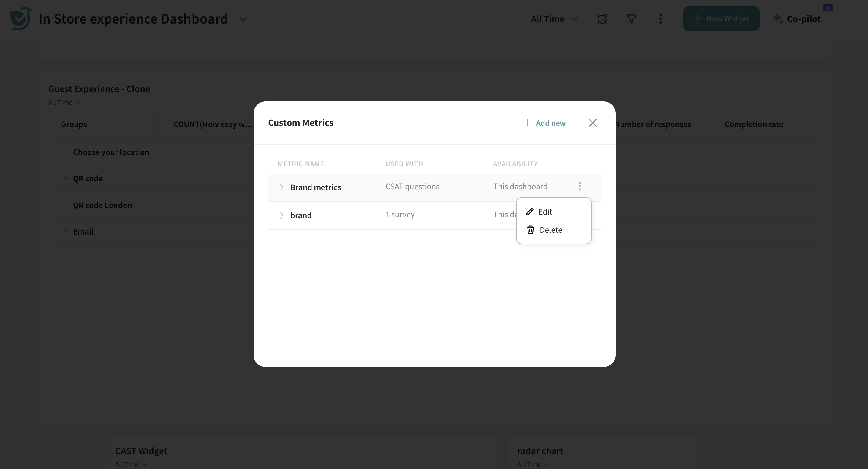Click the New Widget button
The image size is (868, 469).
pyautogui.click(x=721, y=19)
